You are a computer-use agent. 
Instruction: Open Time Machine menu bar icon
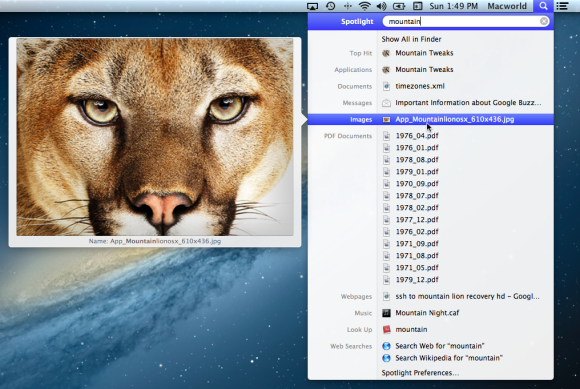331,6
